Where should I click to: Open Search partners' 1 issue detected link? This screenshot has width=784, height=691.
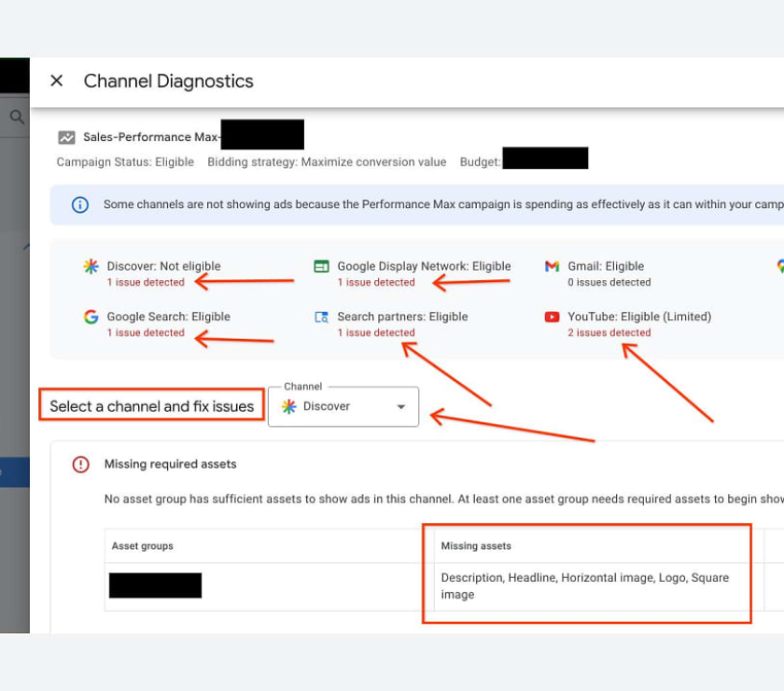[376, 332]
